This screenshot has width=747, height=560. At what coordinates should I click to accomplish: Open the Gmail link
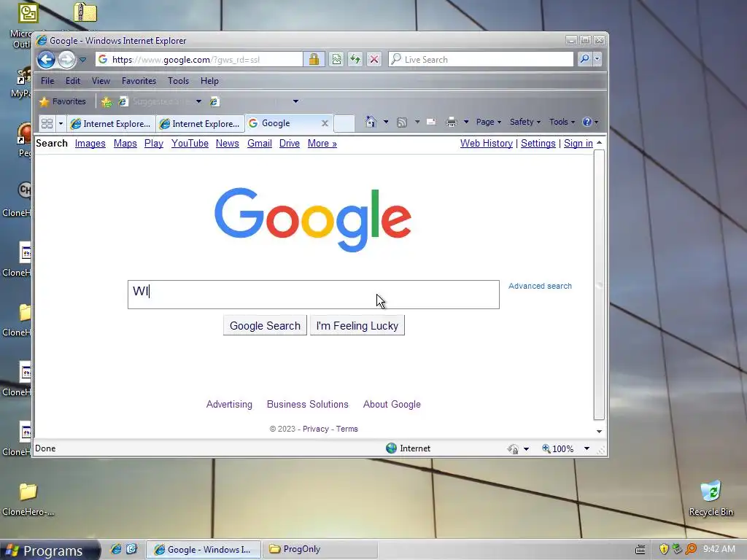[260, 144]
